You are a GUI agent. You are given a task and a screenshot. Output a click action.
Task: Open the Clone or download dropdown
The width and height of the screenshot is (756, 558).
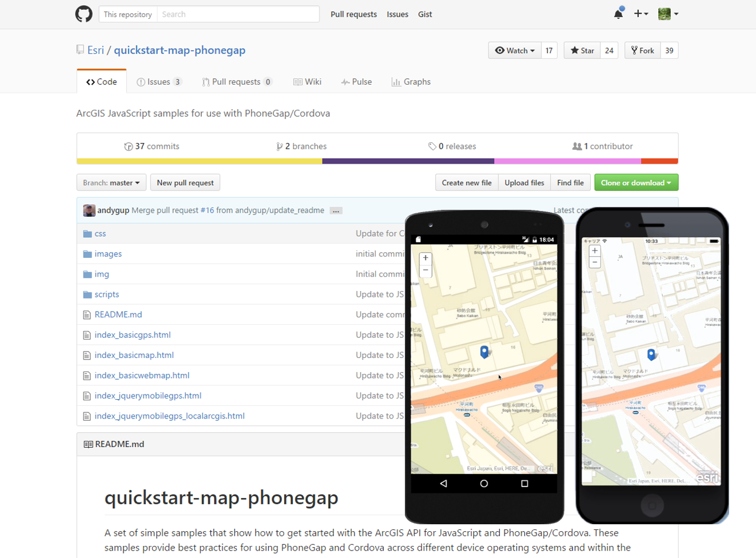coord(636,183)
